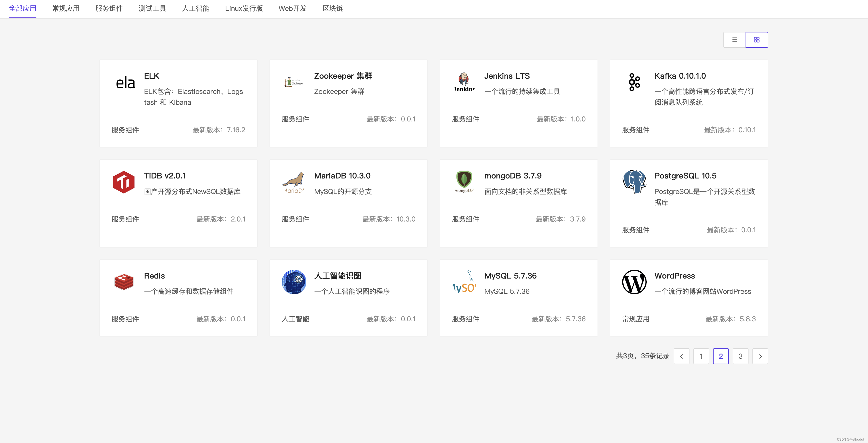
Task: Open the Web开发 tab
Action: (x=292, y=8)
